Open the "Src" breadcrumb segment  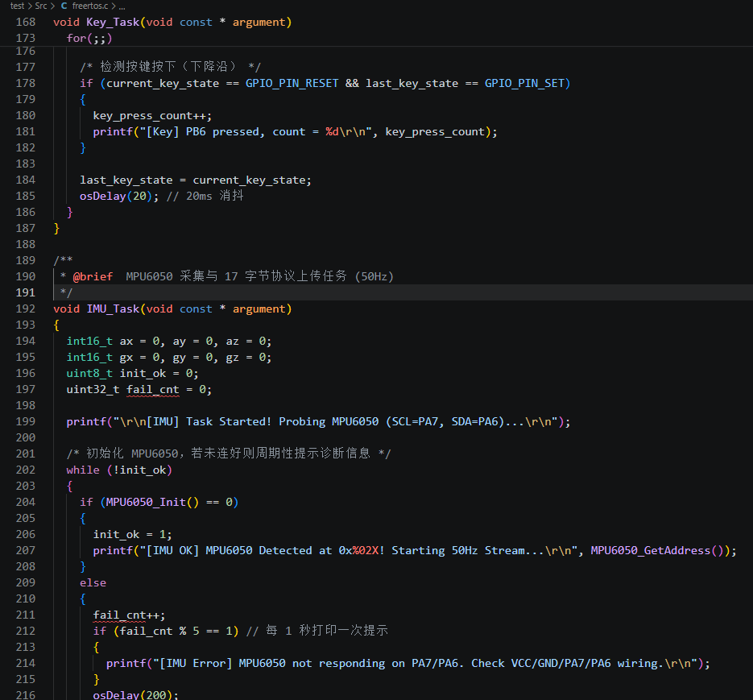tap(41, 6)
